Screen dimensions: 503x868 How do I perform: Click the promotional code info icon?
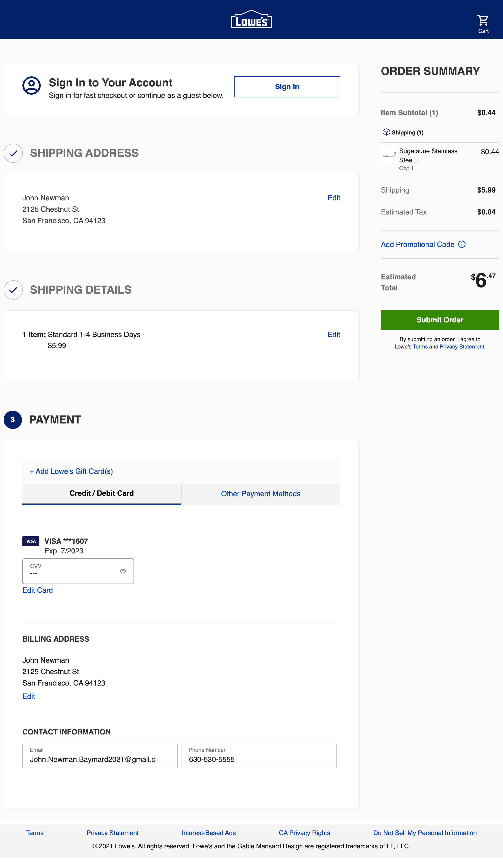tap(462, 244)
